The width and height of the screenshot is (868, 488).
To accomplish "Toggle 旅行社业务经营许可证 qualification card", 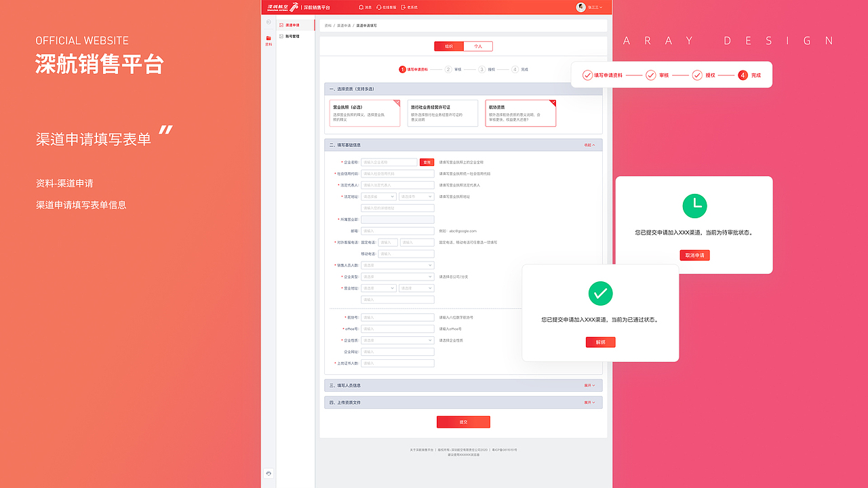I will [x=443, y=113].
